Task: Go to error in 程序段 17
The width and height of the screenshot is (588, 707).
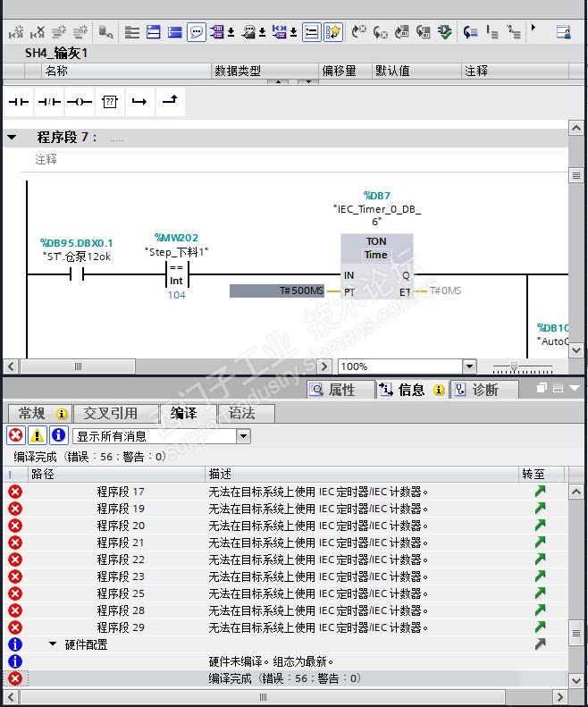Action: pos(541,491)
